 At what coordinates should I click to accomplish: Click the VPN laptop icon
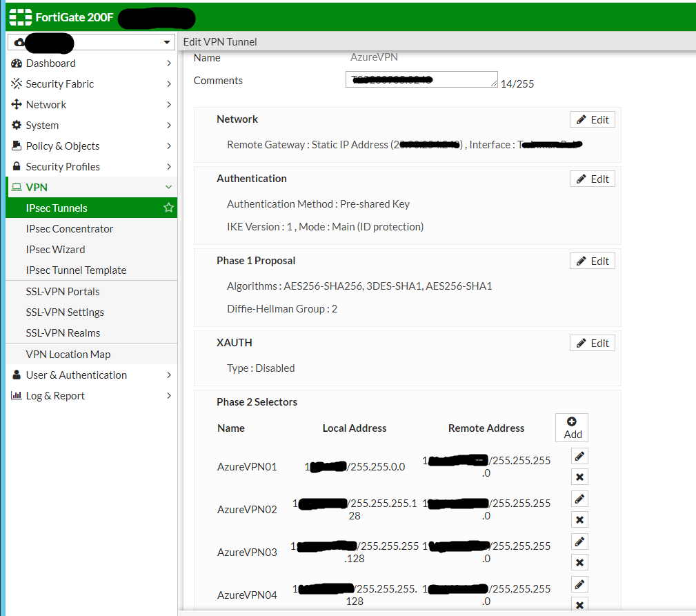click(17, 188)
